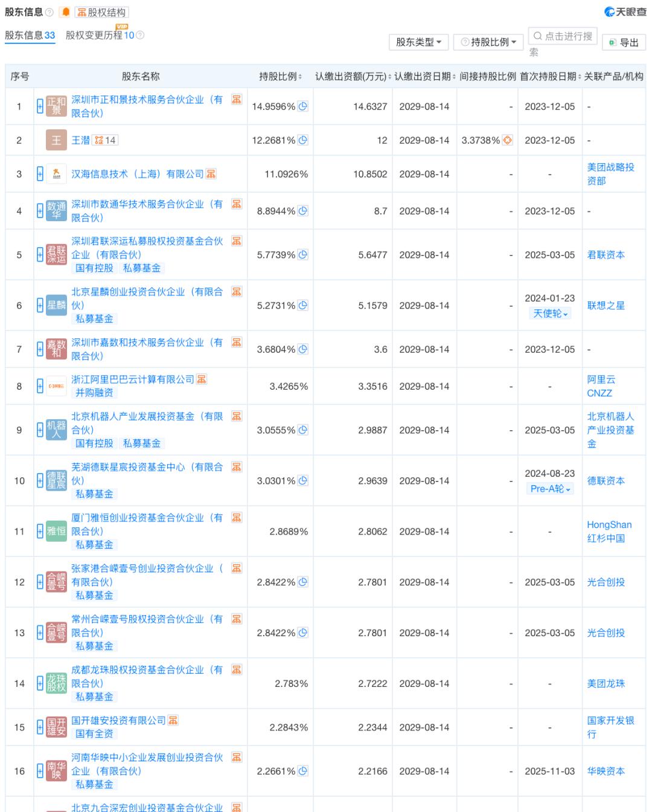Click equity structure icon beside 浙江阿里巴巴云计算有限公司

coord(202,379)
